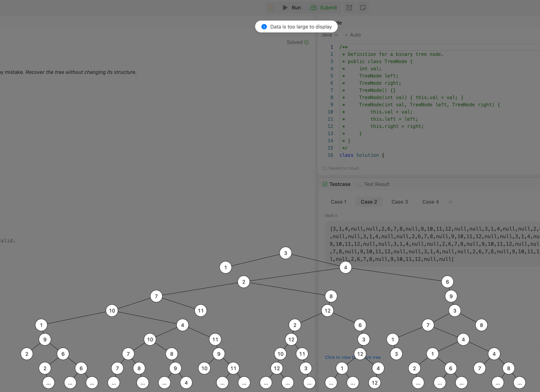Screen dimensions: 540x392
Task: Click code line 4 'int val;'
Action: [x=370, y=69]
